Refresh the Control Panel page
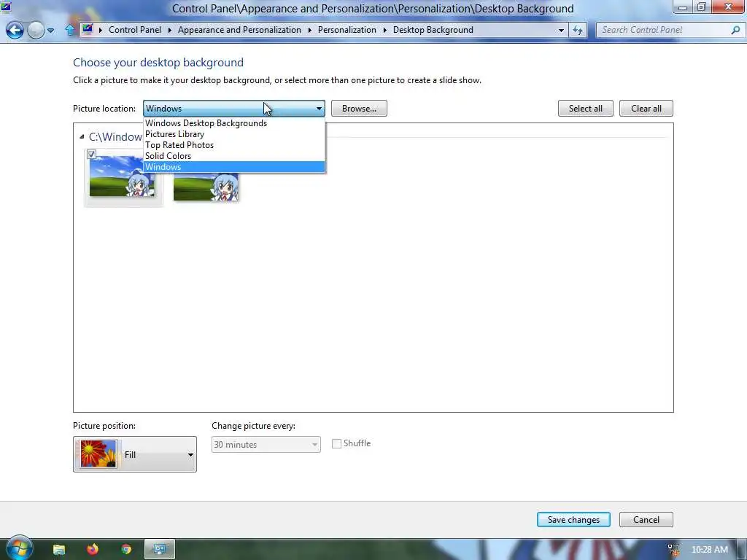 coord(578,31)
